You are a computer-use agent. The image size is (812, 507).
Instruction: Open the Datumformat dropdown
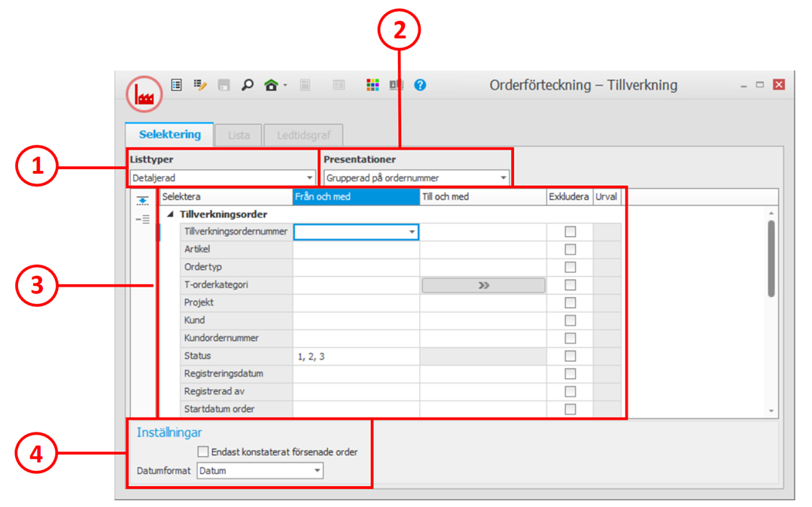click(260, 471)
